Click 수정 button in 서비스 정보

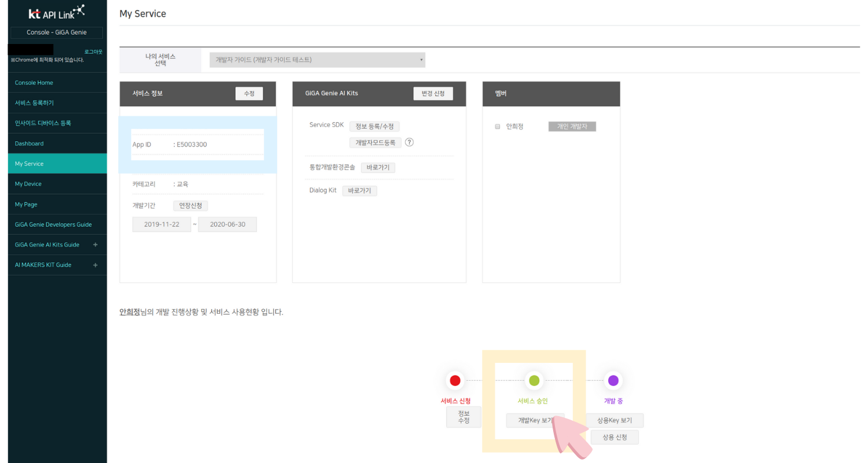point(249,93)
